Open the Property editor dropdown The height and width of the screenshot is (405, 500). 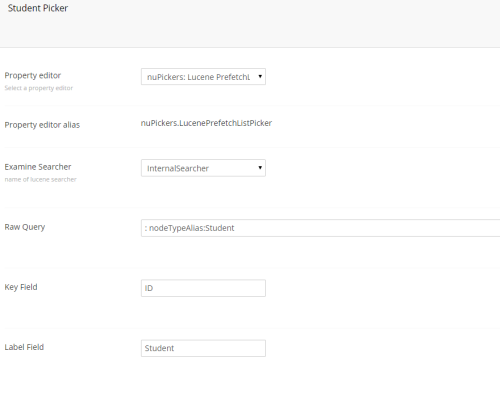[203, 77]
